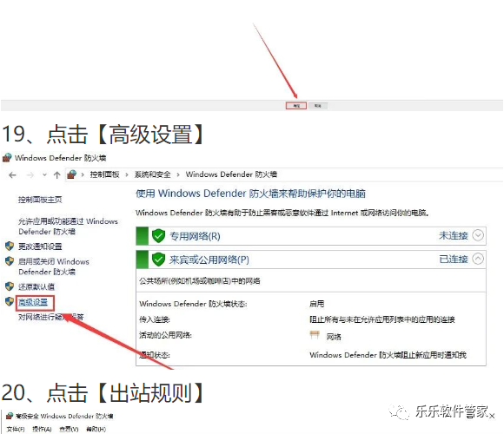
Task: Collapse the 来宾或公用网络(P) section chevron
Action: (x=478, y=259)
